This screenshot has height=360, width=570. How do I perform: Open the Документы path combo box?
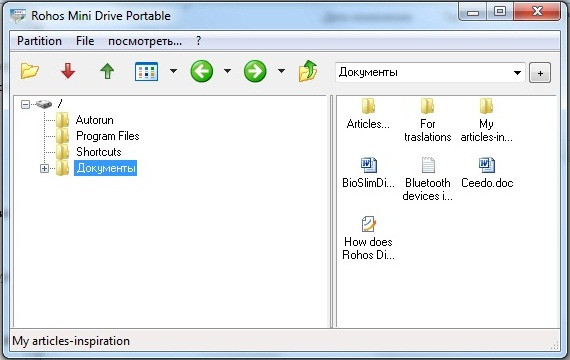(430, 72)
